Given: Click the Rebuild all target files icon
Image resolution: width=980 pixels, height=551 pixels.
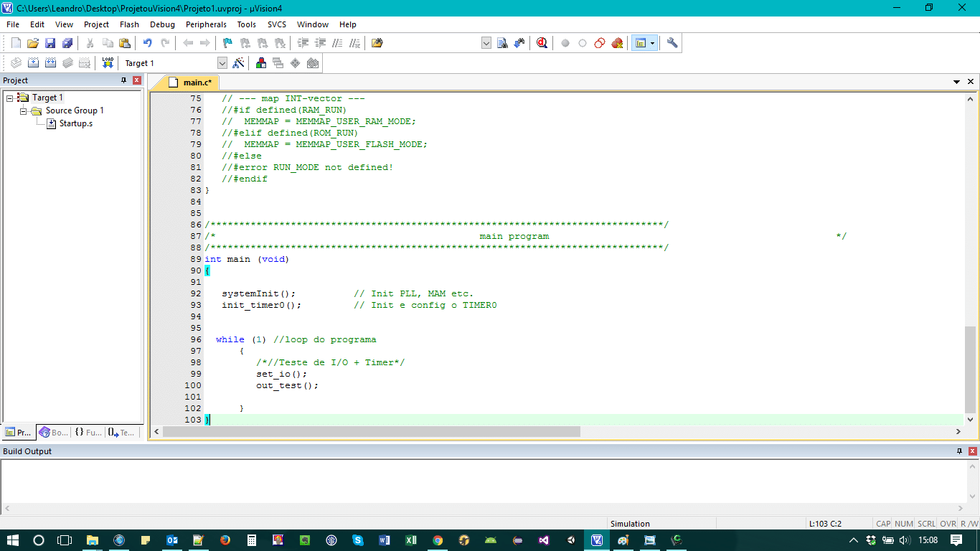Looking at the screenshot, I should pyautogui.click(x=50, y=63).
